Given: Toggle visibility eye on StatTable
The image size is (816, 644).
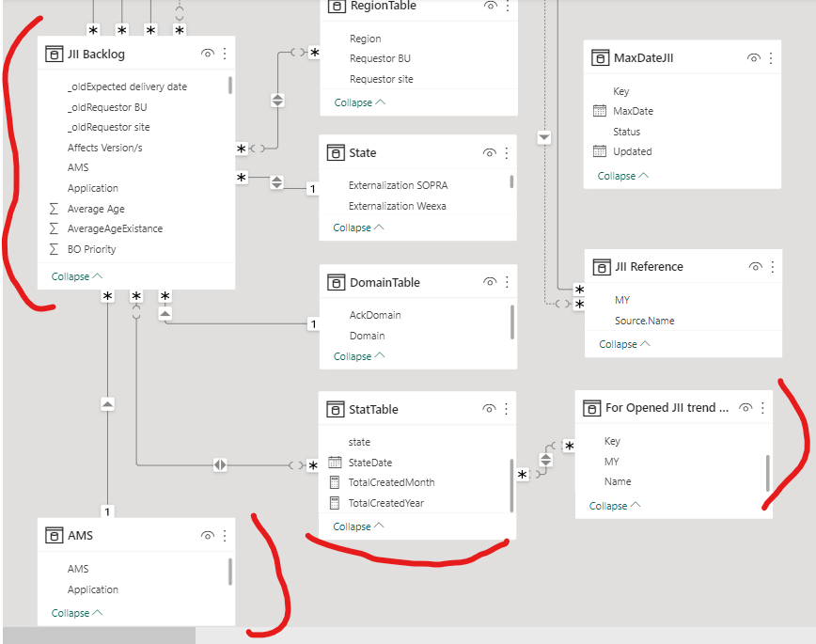Looking at the screenshot, I should (489, 409).
